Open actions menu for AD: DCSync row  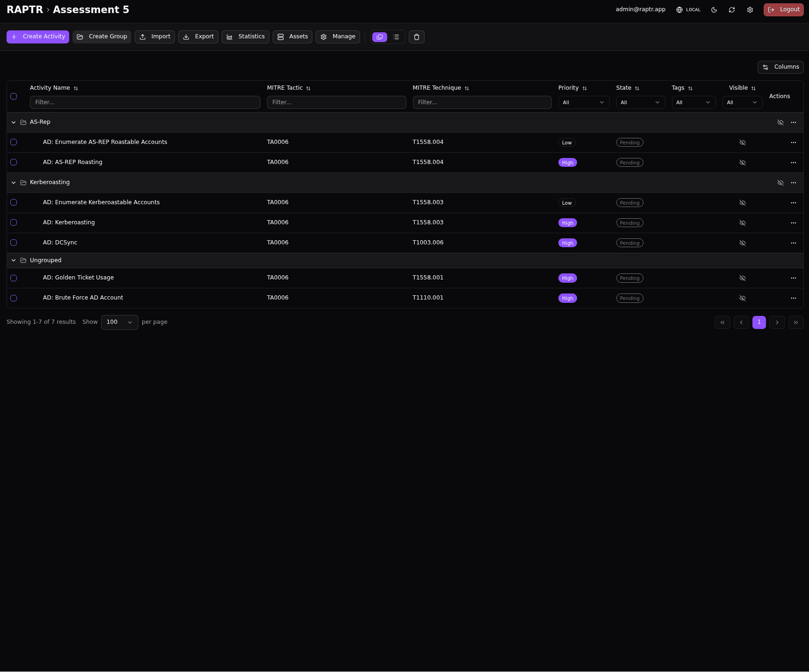[x=793, y=243]
